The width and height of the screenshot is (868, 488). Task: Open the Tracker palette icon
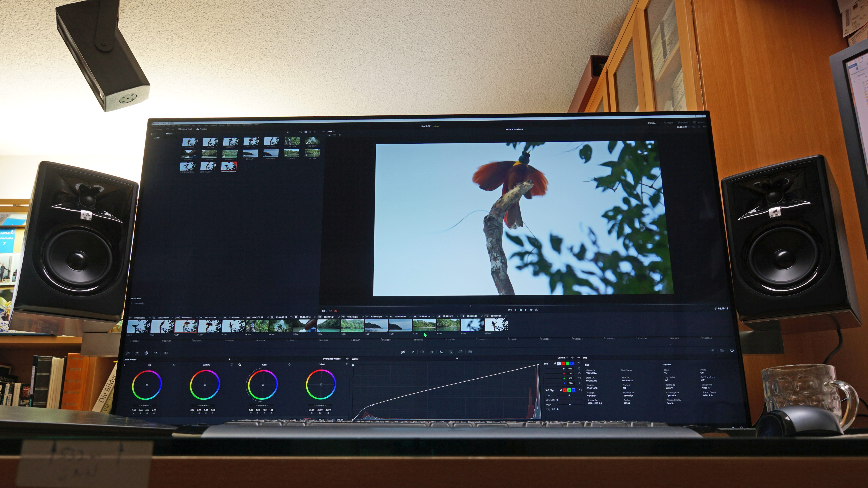tap(432, 352)
